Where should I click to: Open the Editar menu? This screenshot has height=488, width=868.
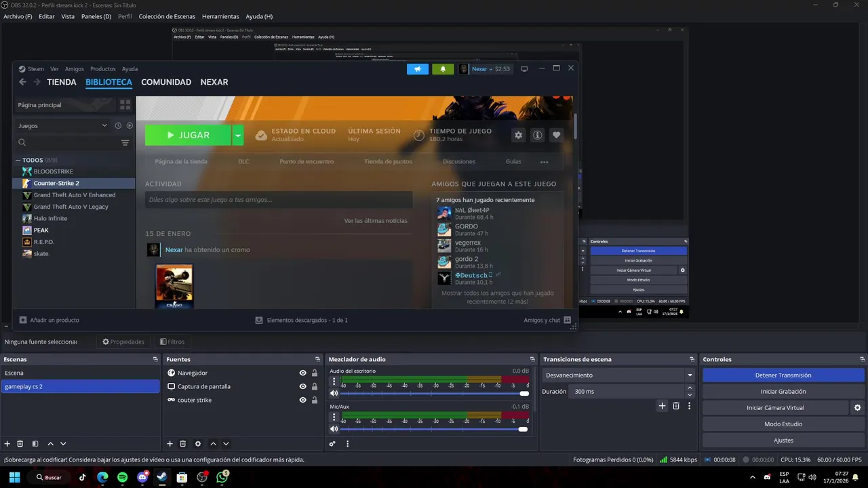coord(47,16)
